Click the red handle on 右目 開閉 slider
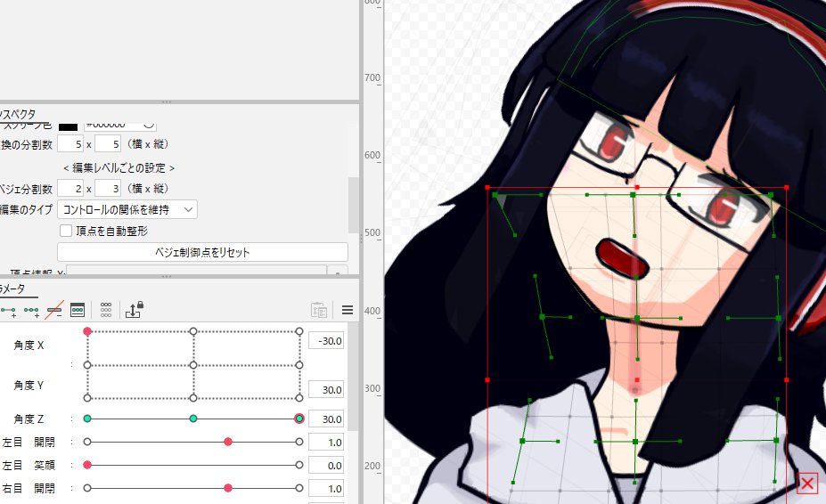Image resolution: width=826 pixels, height=504 pixels. pos(228,488)
